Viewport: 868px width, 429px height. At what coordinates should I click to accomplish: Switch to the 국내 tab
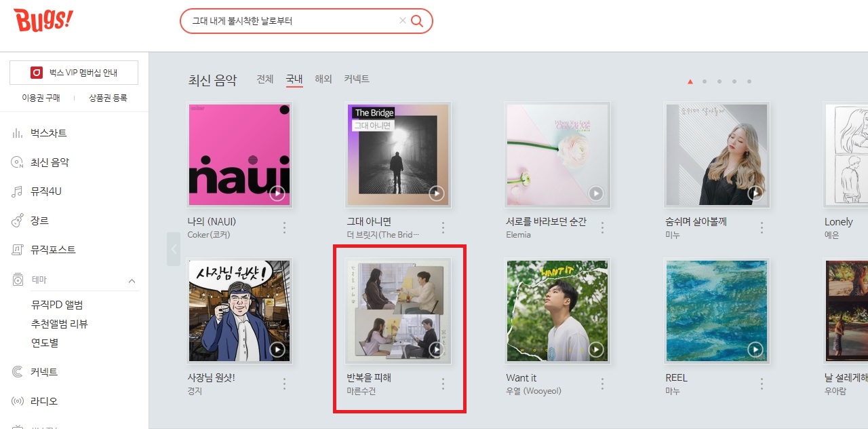click(x=294, y=79)
